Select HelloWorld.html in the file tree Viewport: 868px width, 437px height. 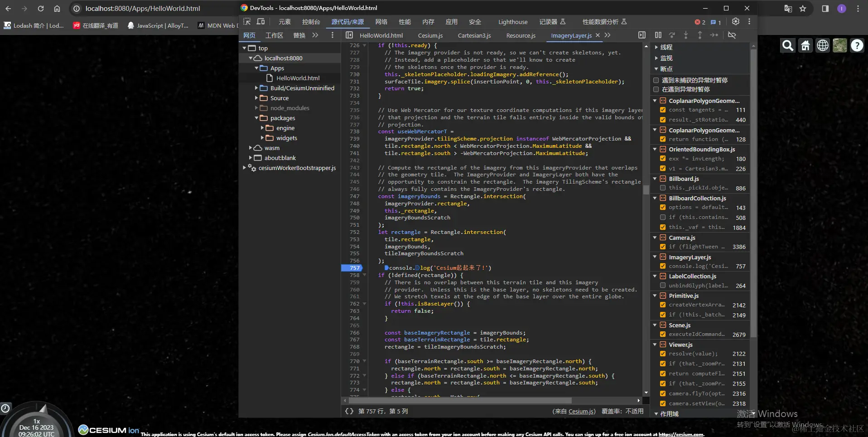coord(298,78)
